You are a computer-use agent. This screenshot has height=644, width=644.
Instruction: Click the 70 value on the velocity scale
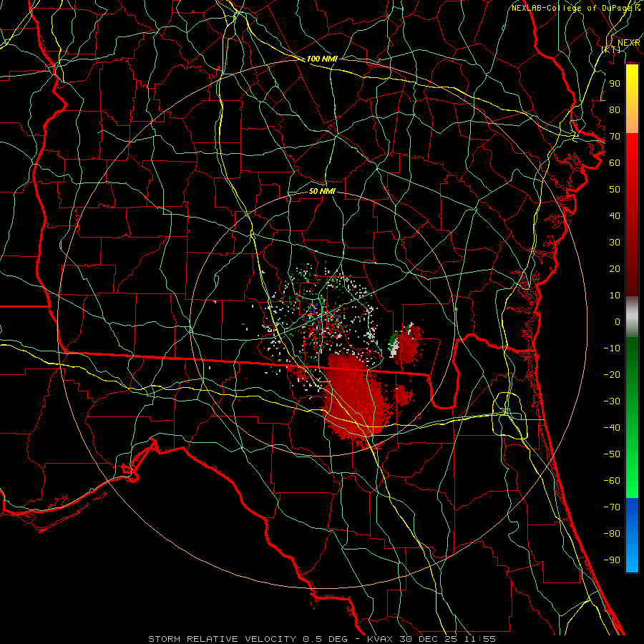(x=615, y=137)
